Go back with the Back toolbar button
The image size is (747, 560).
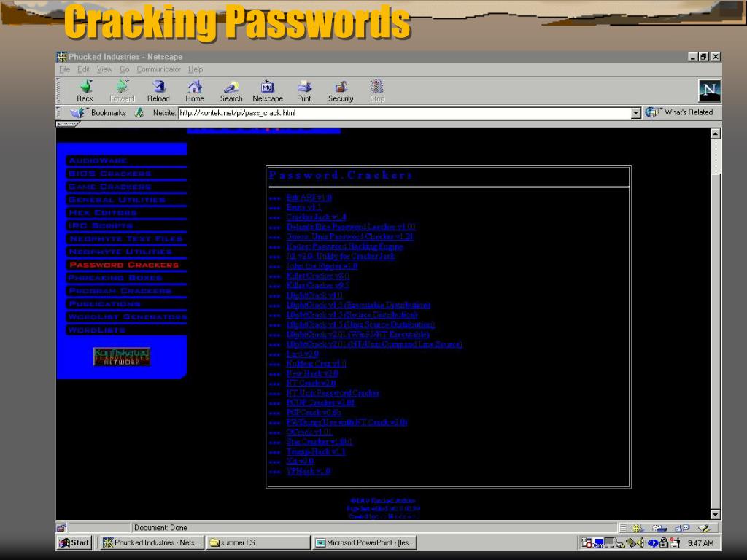[85, 91]
